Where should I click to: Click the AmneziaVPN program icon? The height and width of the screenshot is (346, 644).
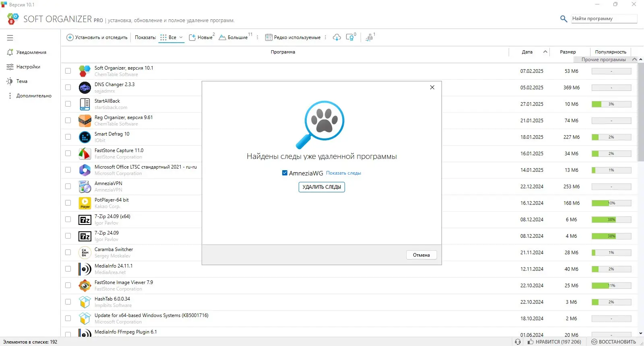[x=85, y=187]
